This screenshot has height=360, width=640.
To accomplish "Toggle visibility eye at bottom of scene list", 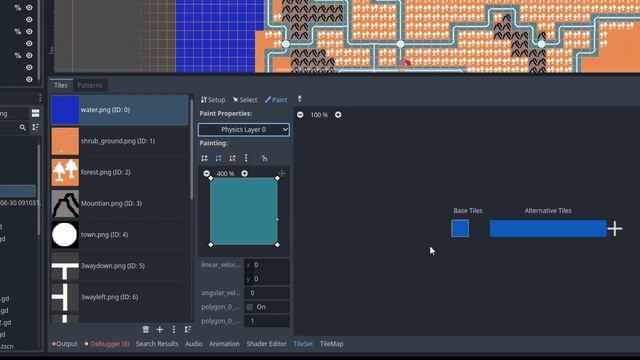I will click(x=29, y=79).
